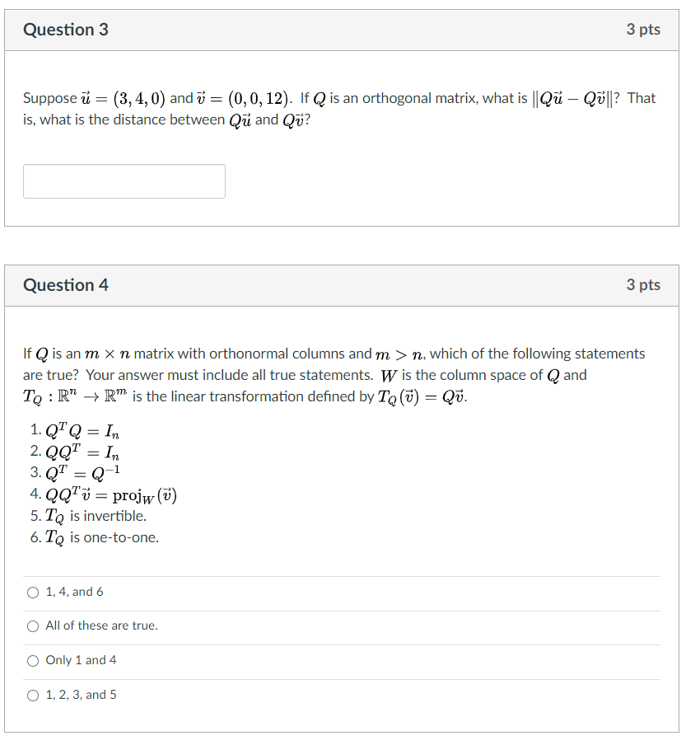The height and width of the screenshot is (745, 700).
Task: Select the "All of these are true" option
Action: tap(32, 626)
